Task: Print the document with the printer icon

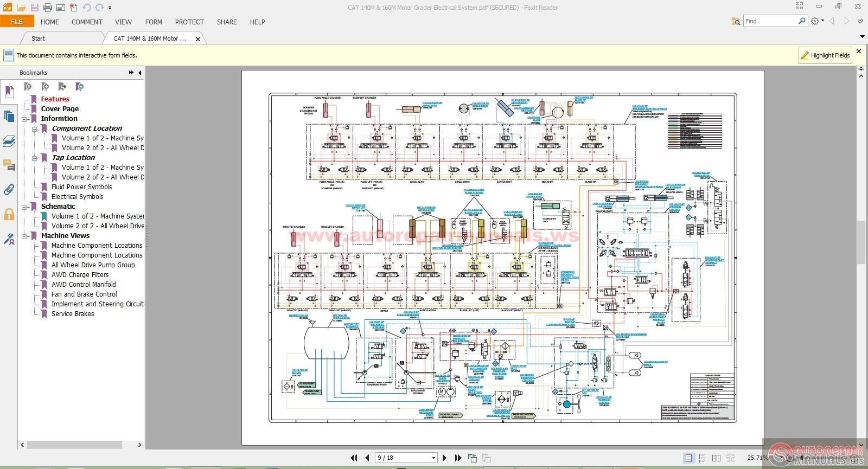Action: click(47, 8)
